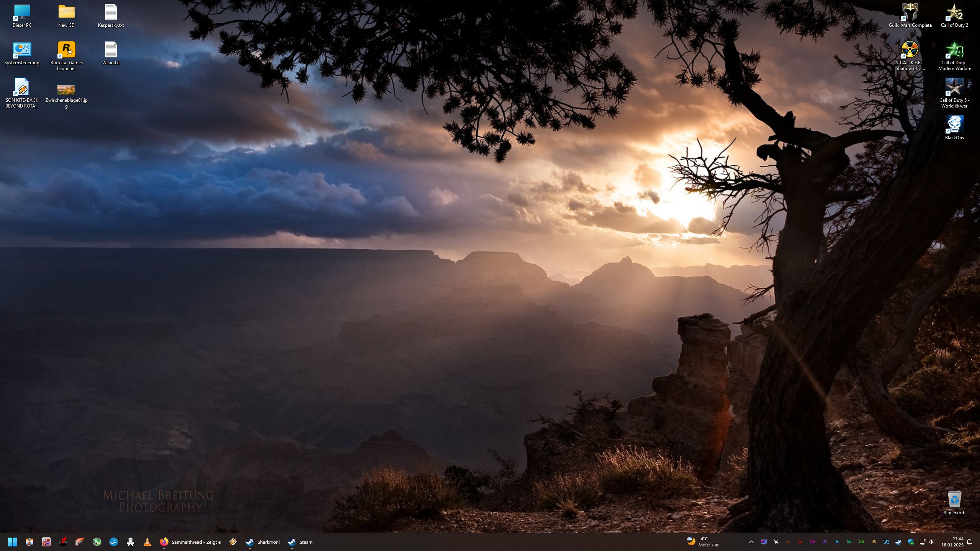Click the BlackOps skull icon
This screenshot has height=551, width=980.
click(954, 125)
